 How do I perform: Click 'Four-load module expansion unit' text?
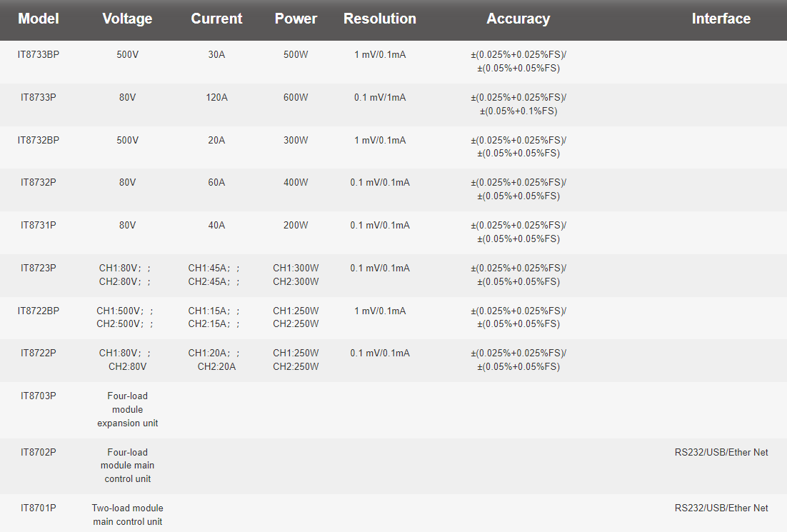[x=128, y=410]
